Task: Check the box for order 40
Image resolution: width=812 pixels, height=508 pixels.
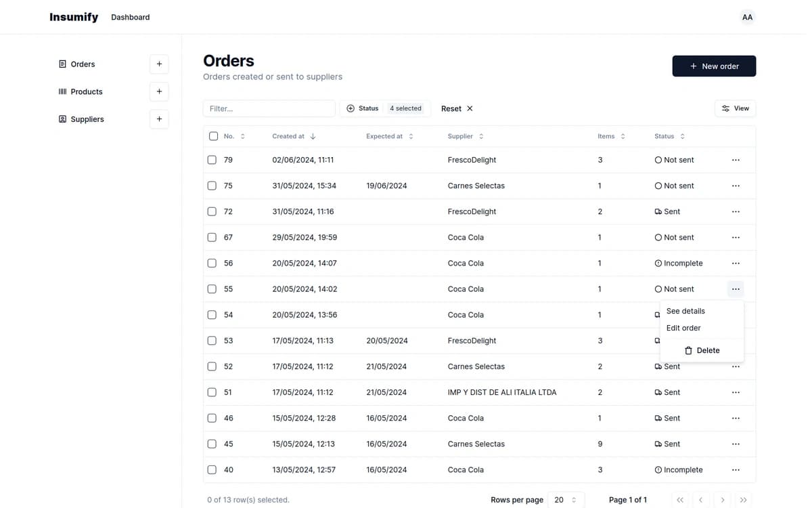Action: point(212,469)
